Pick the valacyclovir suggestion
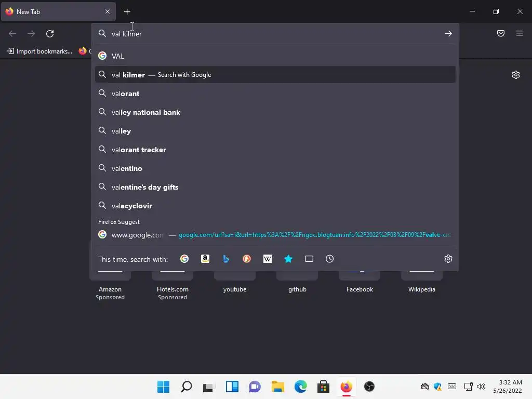The height and width of the screenshot is (399, 532). click(275, 206)
